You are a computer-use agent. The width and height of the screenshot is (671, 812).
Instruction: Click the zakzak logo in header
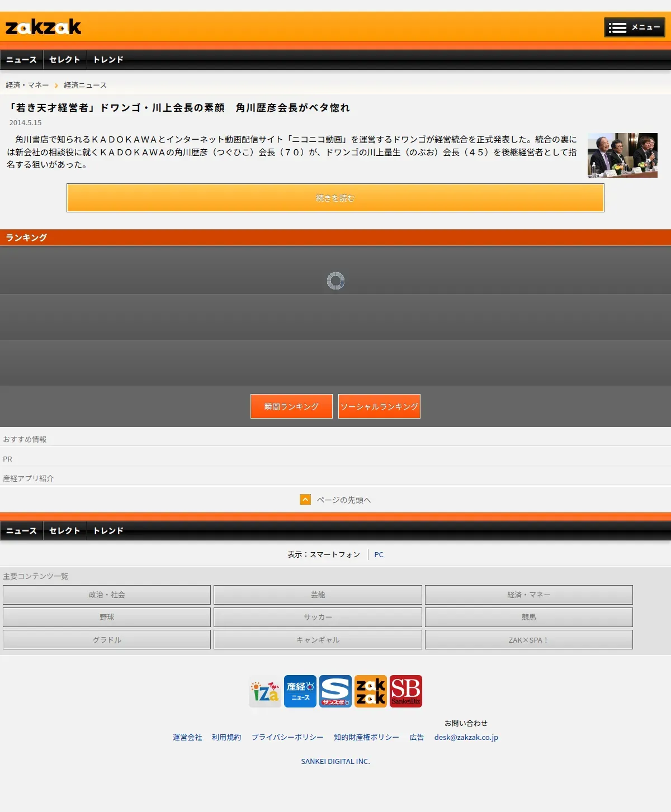coord(43,27)
